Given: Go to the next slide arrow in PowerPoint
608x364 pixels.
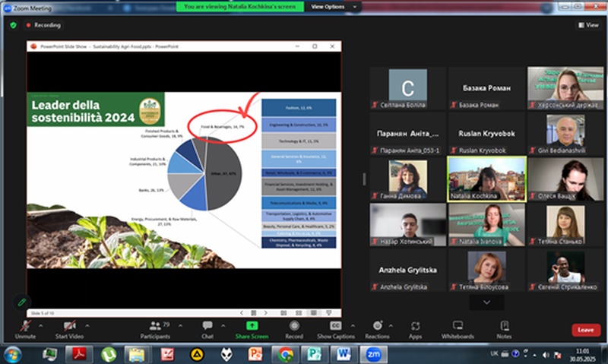Looking at the screenshot, I should point(266,313).
